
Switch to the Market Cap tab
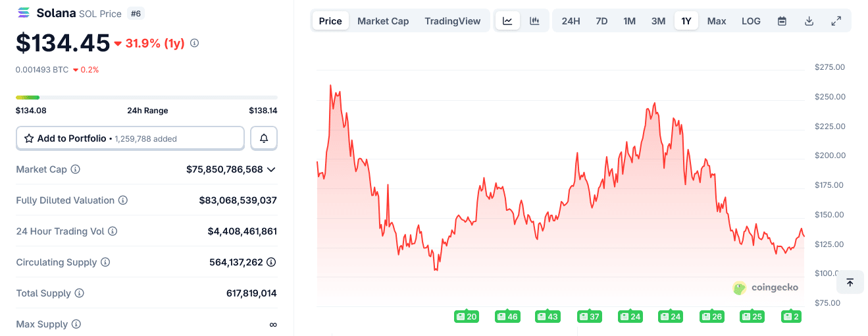383,21
